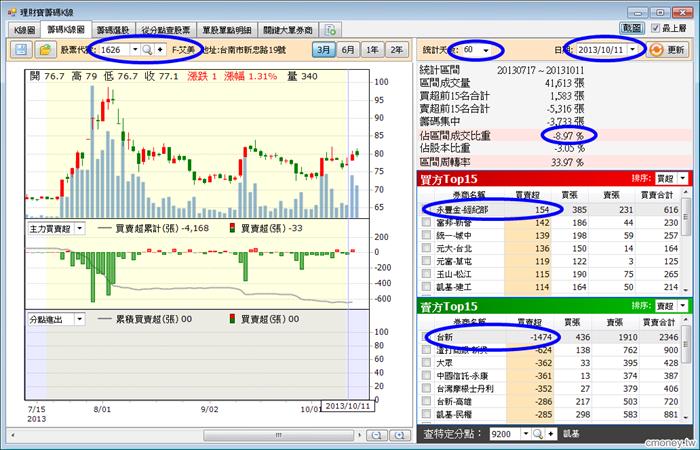Select the 2年 time range button
This screenshot has height=450, width=700.
(397, 50)
